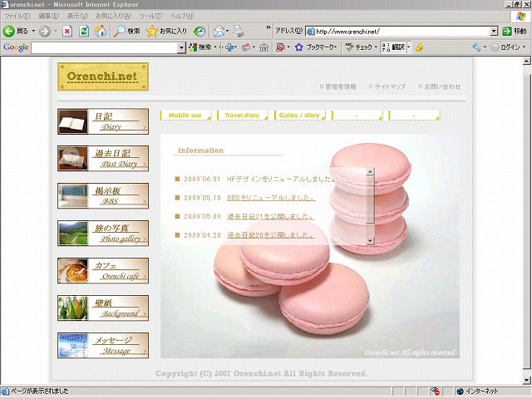This screenshot has width=532, height=399.
Task: Click the Forward arrow button
Action: coord(44,32)
